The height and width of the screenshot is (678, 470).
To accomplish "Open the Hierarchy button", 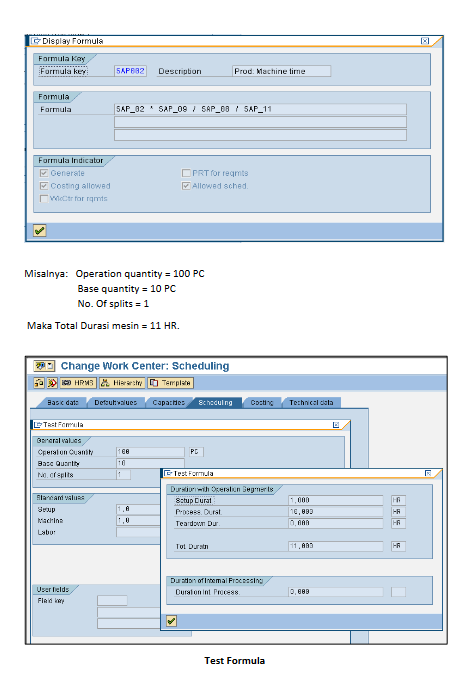I will [x=122, y=383].
